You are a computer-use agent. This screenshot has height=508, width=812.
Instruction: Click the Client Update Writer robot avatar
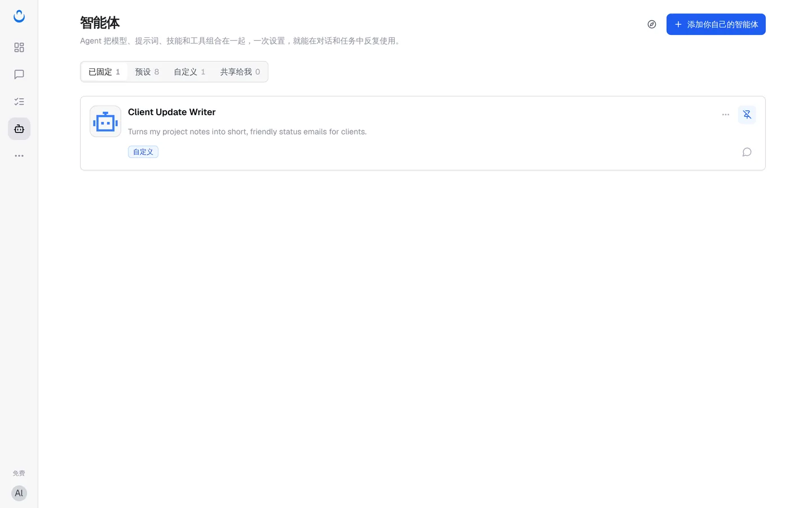(105, 121)
